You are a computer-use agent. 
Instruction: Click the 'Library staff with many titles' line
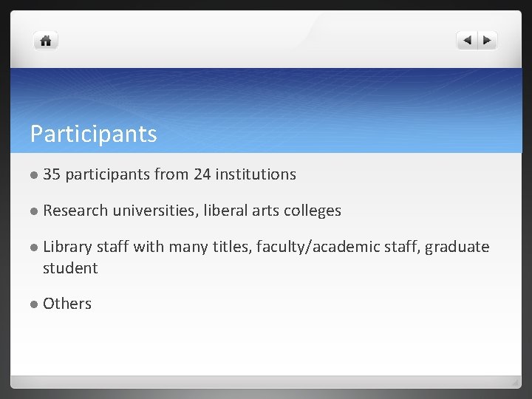148,247
